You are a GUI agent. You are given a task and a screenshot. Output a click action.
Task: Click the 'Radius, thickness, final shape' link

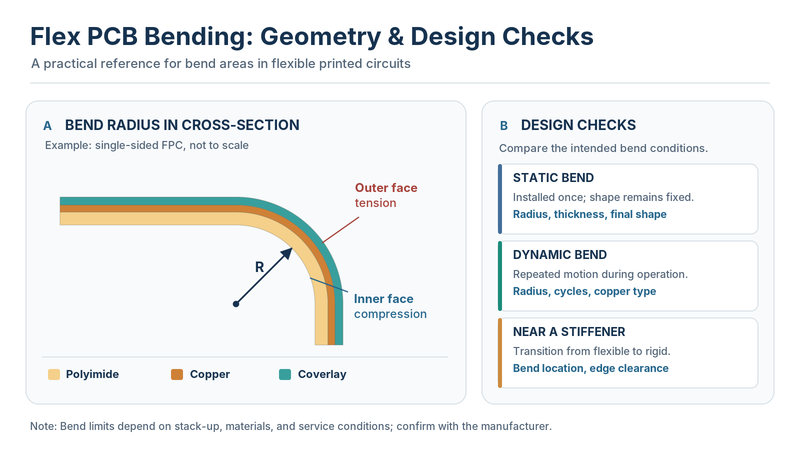(x=589, y=214)
